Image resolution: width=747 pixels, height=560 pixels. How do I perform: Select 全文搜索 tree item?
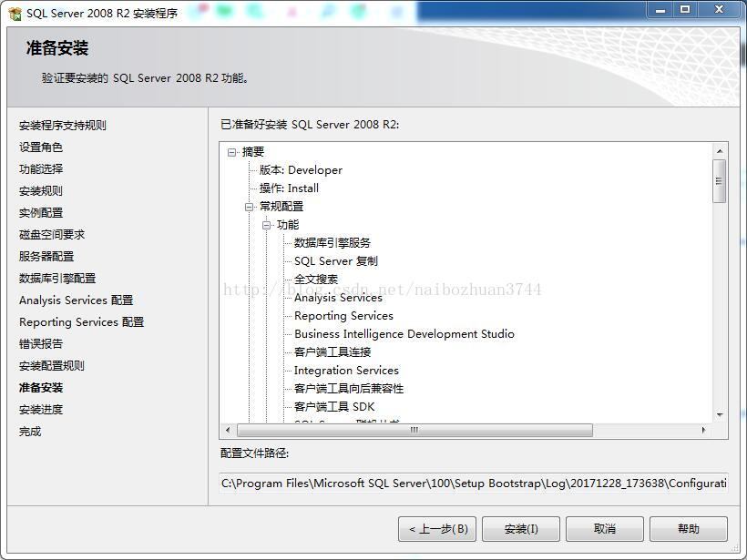click(x=316, y=279)
